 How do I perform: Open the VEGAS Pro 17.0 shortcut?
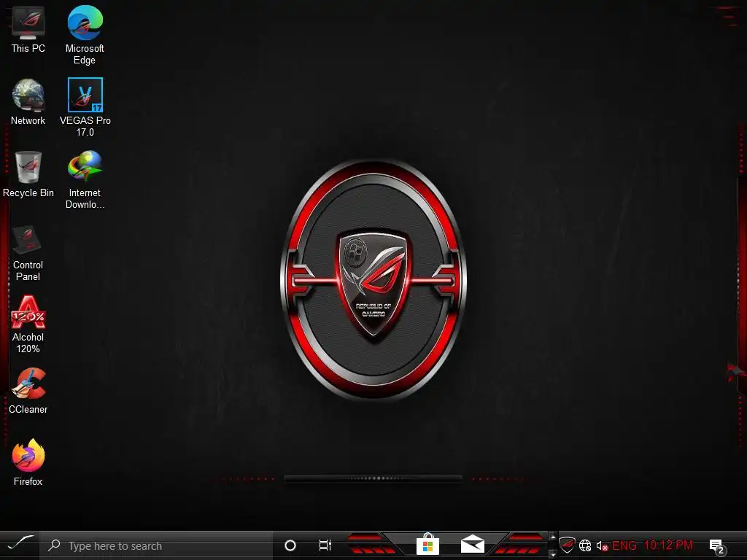coord(85,107)
